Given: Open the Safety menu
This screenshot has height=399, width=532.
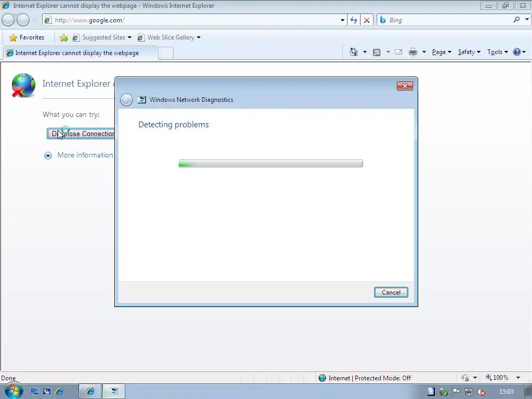Looking at the screenshot, I should pos(469,52).
